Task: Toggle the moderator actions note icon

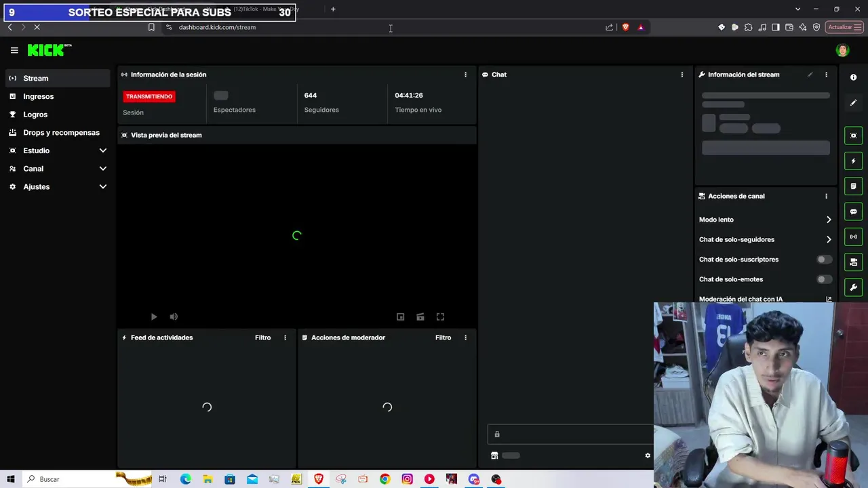Action: coord(853,186)
